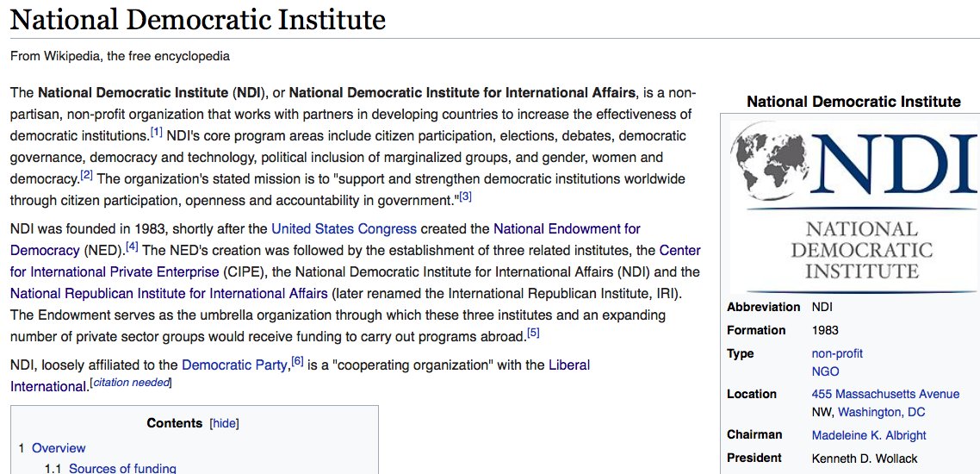This screenshot has height=474, width=980.
Task: Go to section 1.1 Sources of funding
Action: click(x=122, y=468)
